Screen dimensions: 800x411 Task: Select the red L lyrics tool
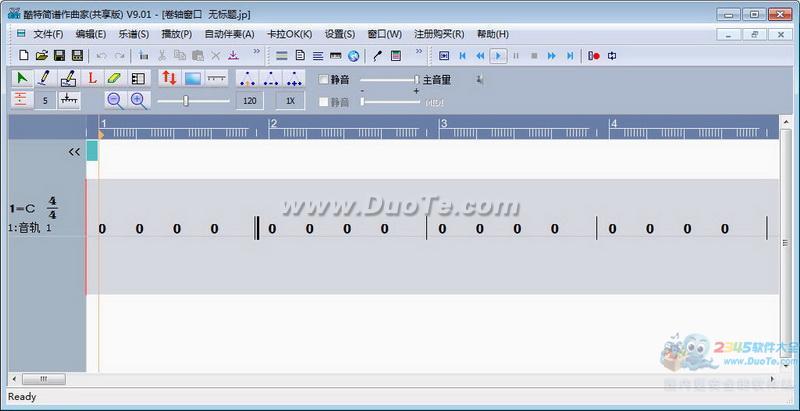[92, 78]
